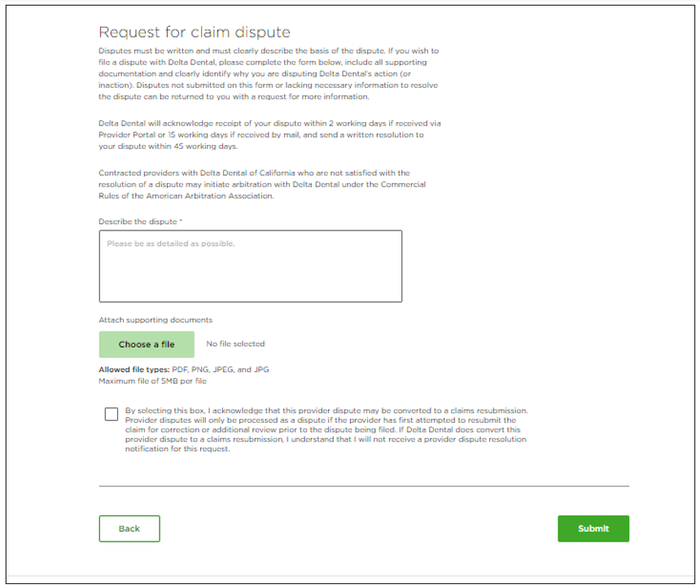Click the 'Disputes must be written' intro paragraph

tap(269, 73)
